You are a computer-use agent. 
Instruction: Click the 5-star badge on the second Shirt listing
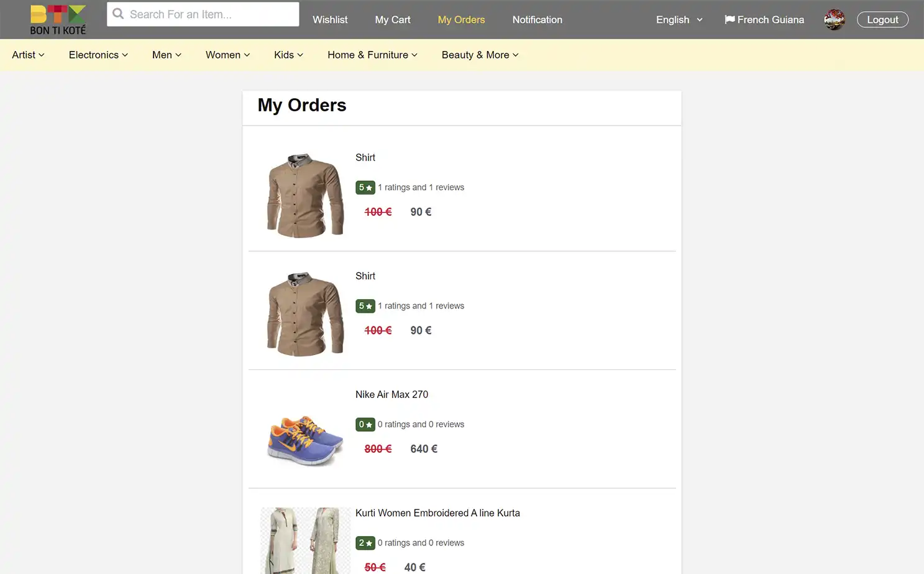coord(365,305)
